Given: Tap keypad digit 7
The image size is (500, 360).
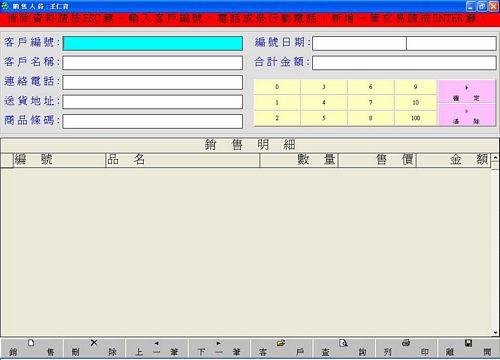Looking at the screenshot, I should coord(370,103).
